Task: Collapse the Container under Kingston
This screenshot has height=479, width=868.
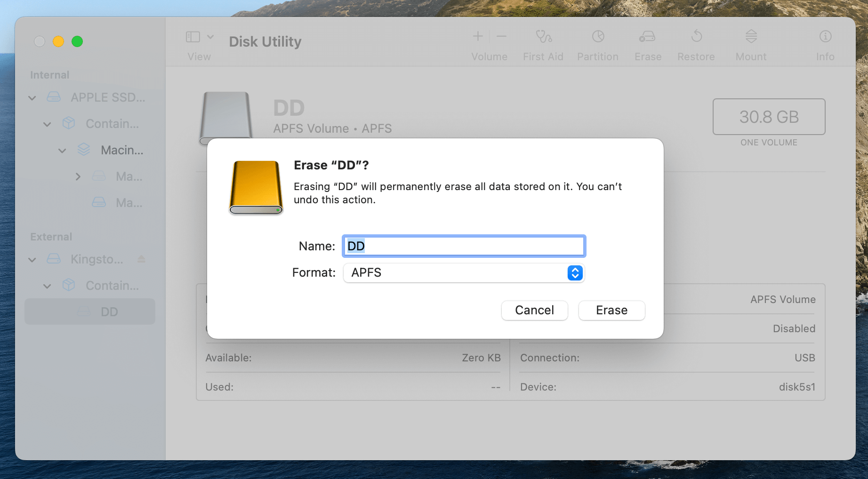Action: pyautogui.click(x=47, y=286)
